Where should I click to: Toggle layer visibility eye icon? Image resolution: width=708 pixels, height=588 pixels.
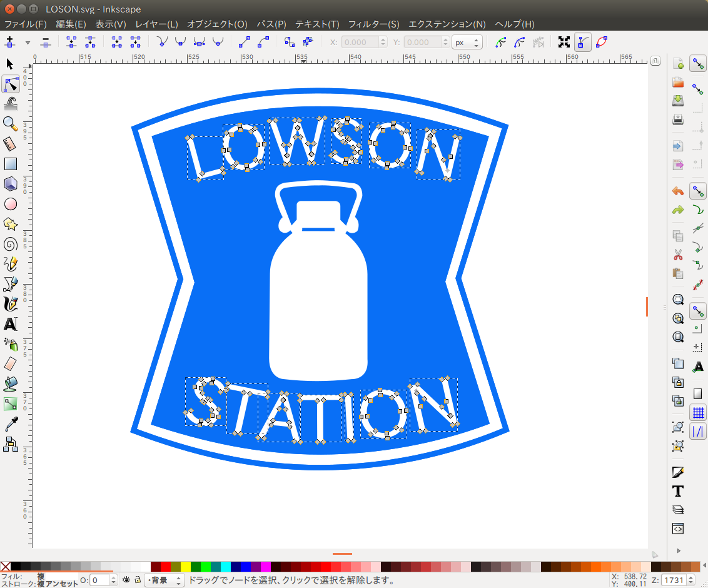[126, 579]
